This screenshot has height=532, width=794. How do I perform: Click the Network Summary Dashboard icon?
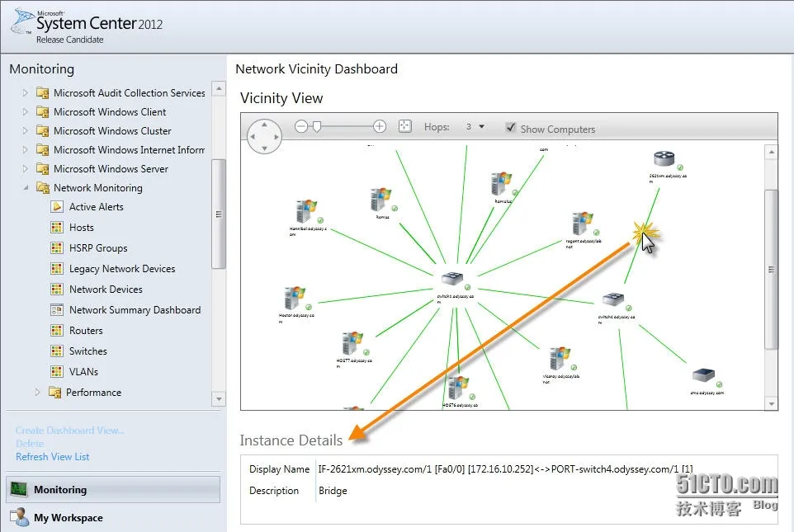[57, 310]
